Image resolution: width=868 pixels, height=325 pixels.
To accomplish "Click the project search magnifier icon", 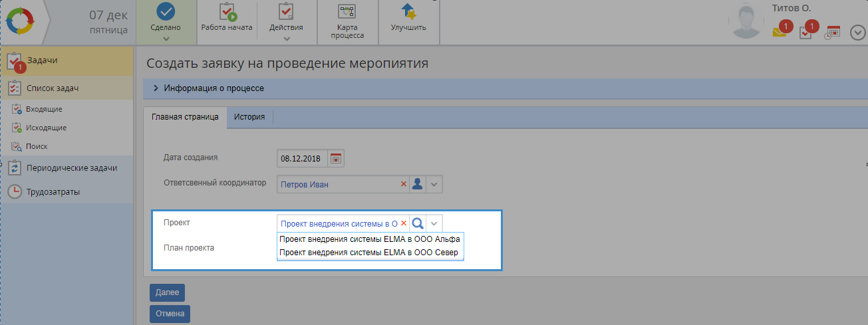I will (417, 223).
